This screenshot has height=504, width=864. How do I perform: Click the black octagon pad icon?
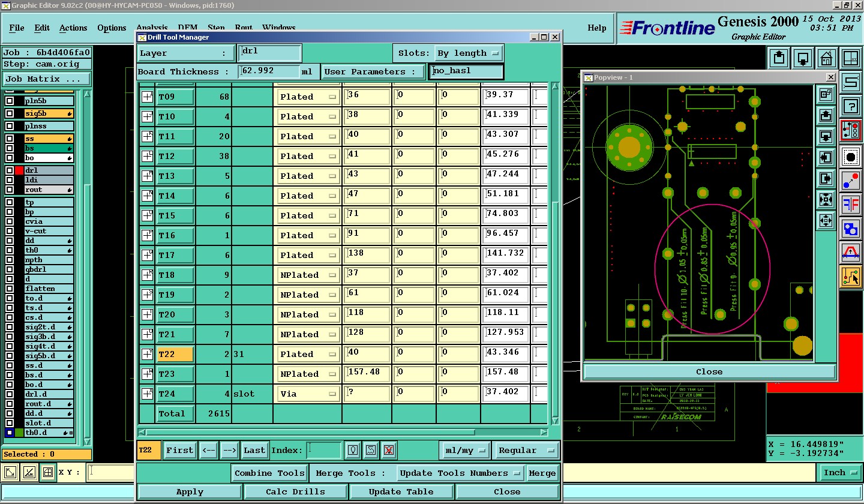[x=850, y=156]
